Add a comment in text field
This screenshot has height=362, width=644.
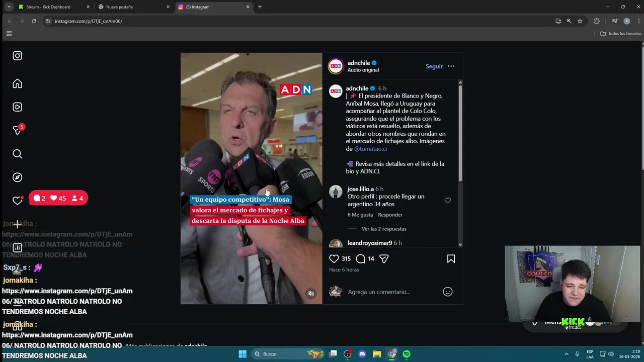[392, 292]
